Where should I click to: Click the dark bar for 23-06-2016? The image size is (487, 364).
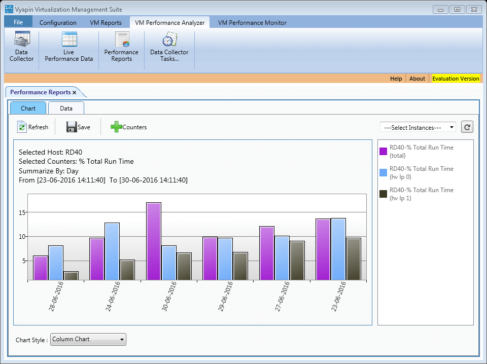point(354,259)
